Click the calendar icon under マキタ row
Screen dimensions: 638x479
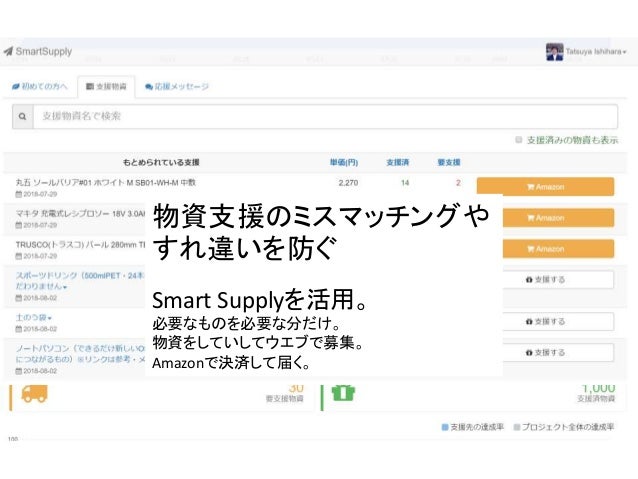point(18,225)
